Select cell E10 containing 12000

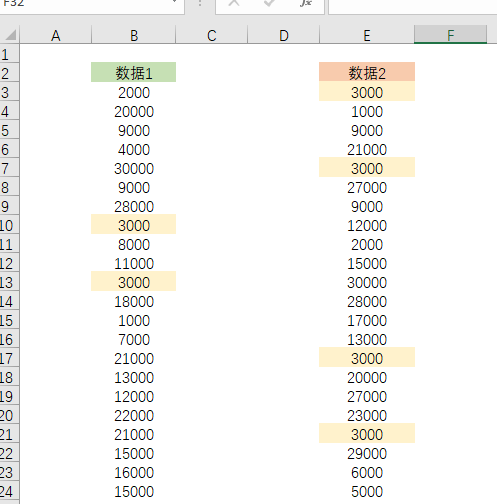pyautogui.click(x=367, y=225)
